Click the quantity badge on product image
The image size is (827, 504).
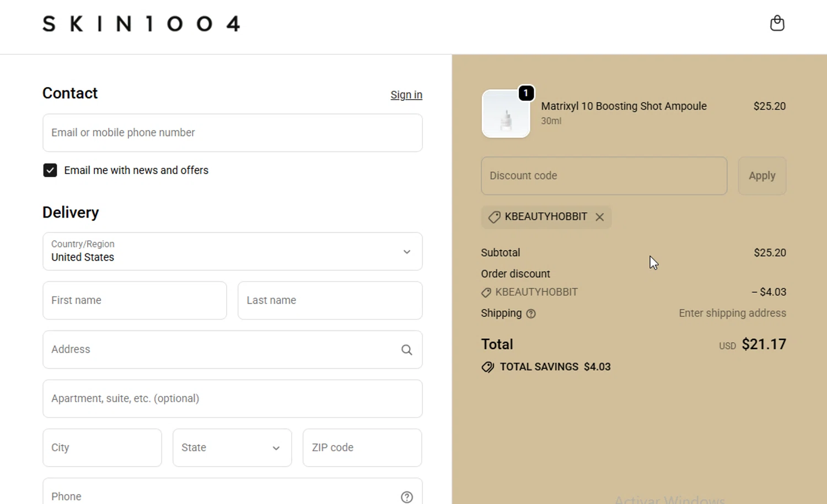pos(526,93)
